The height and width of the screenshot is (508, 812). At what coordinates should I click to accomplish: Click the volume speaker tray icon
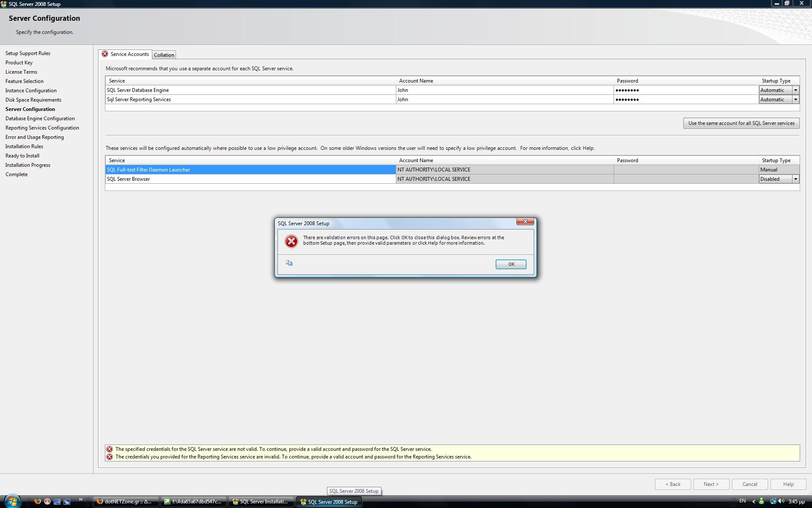(781, 501)
